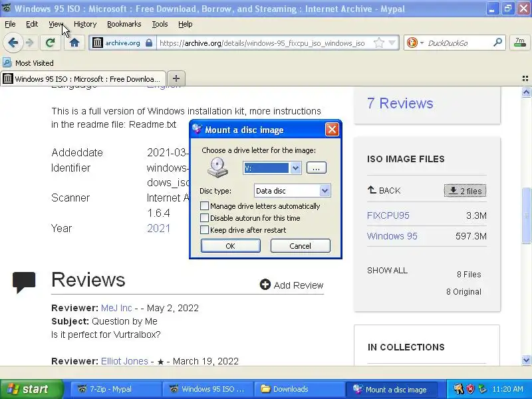Click the 8 Original link
This screenshot has width=532, height=399.
pos(464,292)
